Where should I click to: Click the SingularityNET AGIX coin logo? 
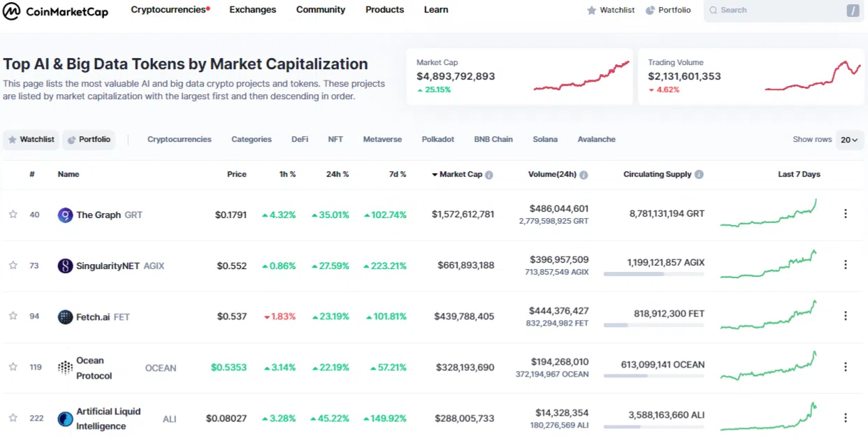[x=65, y=266]
